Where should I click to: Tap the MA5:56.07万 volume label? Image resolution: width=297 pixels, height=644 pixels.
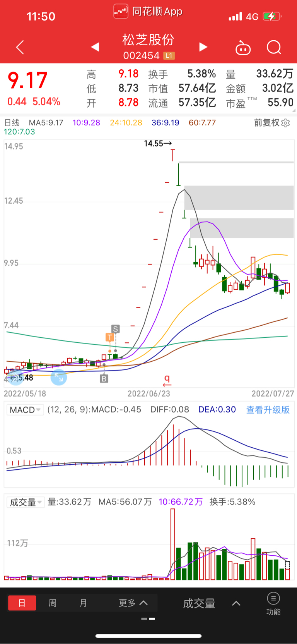click(125, 502)
